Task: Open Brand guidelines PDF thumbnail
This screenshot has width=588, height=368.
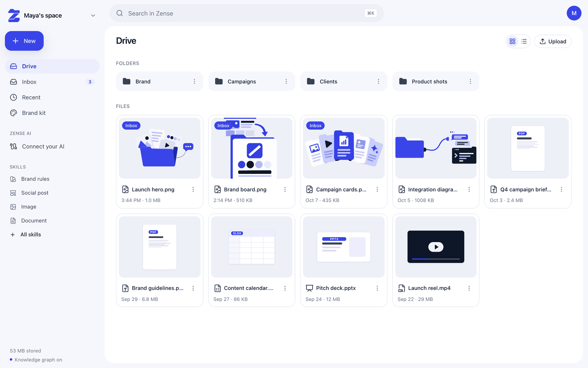Action: pos(160,247)
